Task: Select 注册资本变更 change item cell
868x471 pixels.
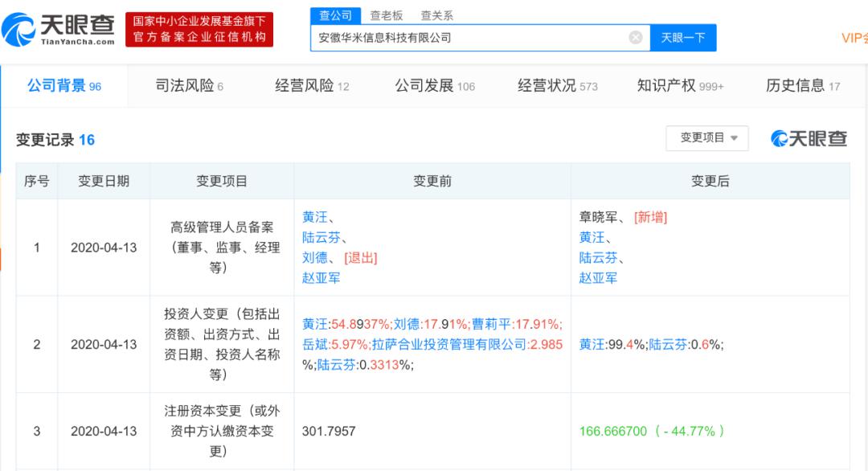Action: 222,431
